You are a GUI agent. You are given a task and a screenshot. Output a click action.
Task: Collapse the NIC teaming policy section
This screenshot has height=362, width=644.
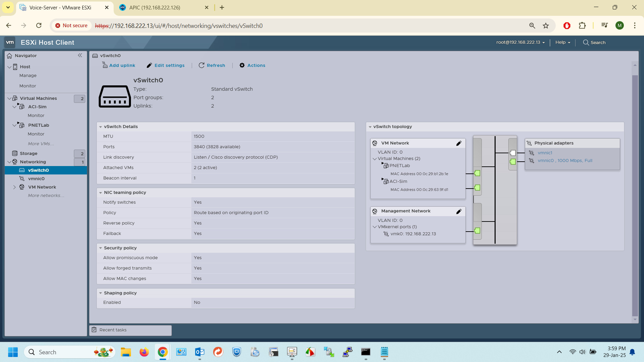point(100,193)
